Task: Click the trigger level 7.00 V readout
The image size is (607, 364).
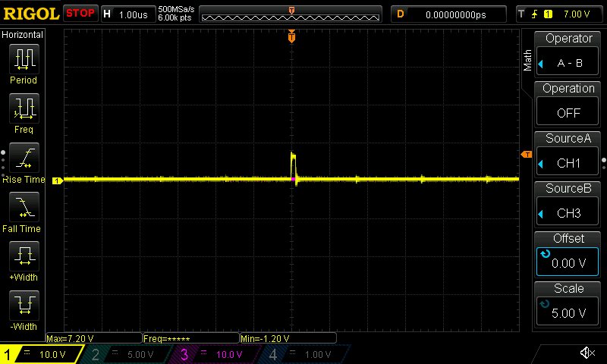Action: 577,14
